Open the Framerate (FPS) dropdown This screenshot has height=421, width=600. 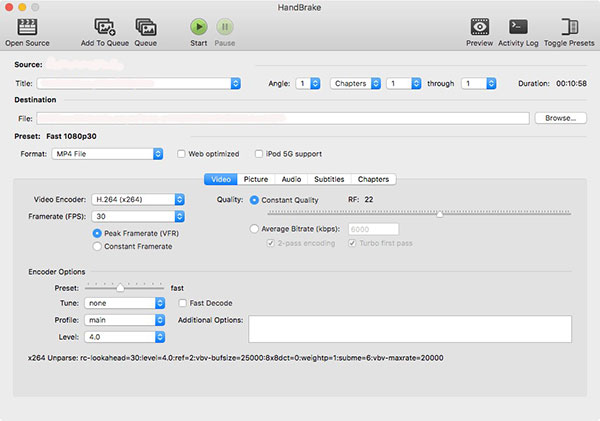coord(138,217)
